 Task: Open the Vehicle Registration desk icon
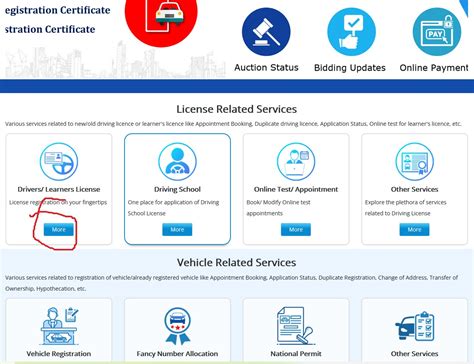pyautogui.click(x=59, y=326)
